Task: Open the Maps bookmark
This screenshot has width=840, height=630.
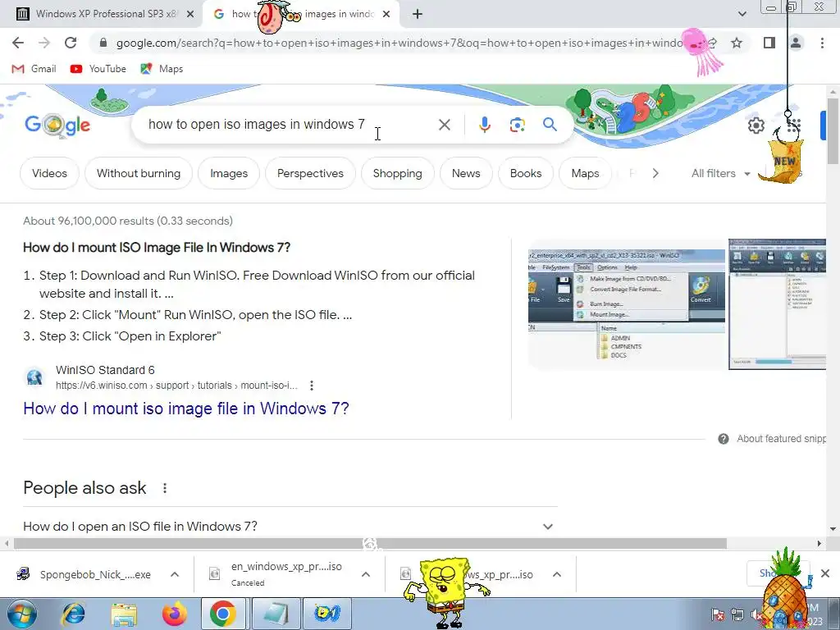Action: [x=162, y=69]
